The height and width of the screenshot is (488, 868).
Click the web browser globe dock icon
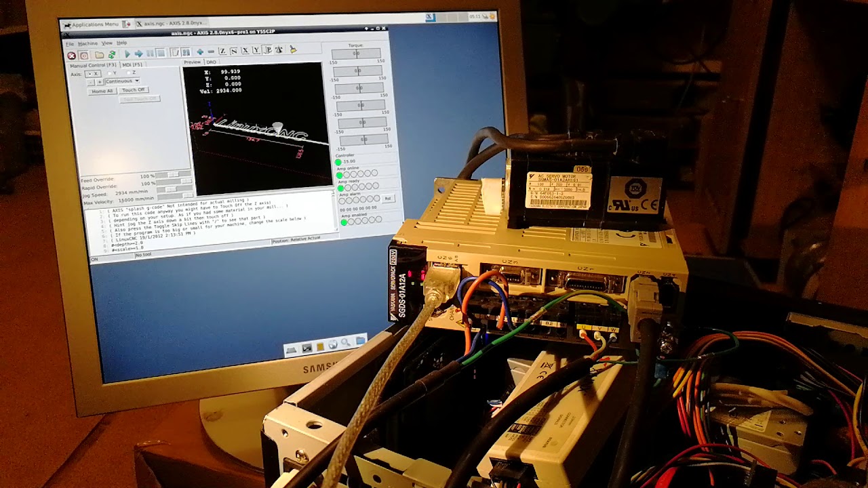(x=333, y=345)
